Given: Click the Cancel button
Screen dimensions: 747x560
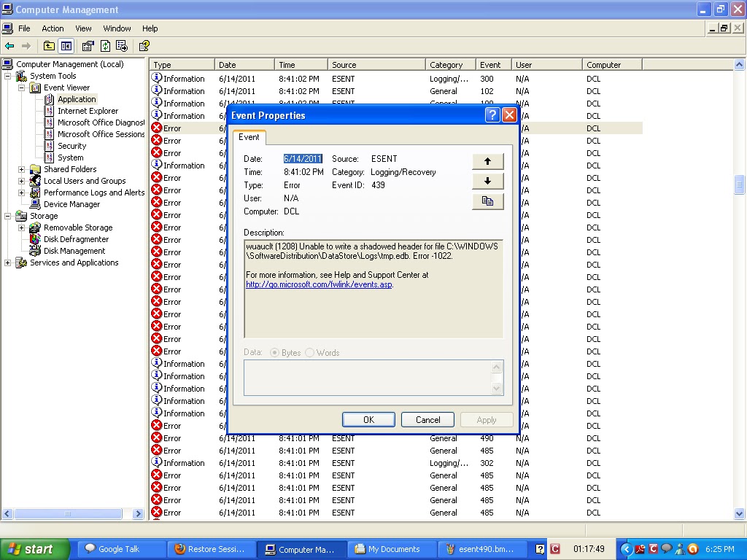Looking at the screenshot, I should [x=427, y=419].
